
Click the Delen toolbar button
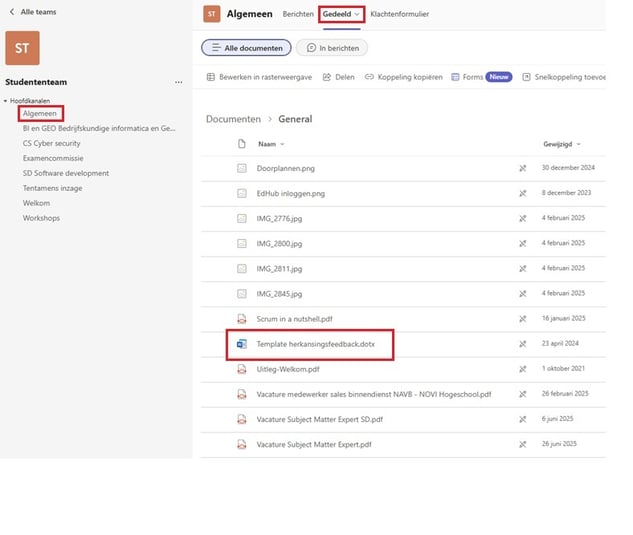pyautogui.click(x=338, y=77)
